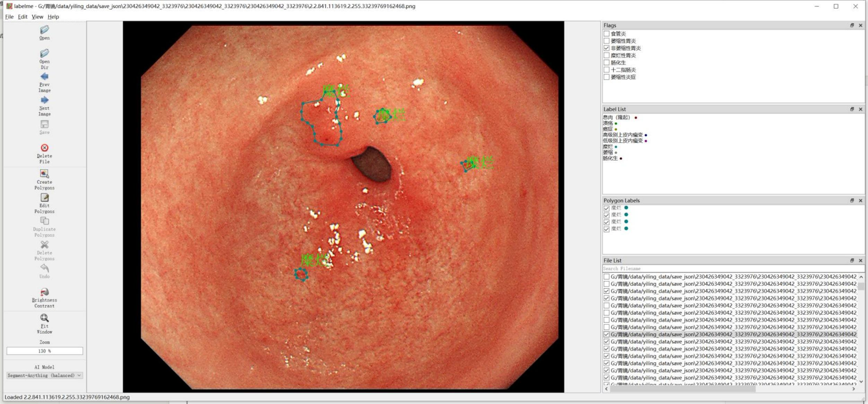Open the Brightness Contrast adjustment
Image resolution: width=868 pixels, height=404 pixels.
(44, 292)
